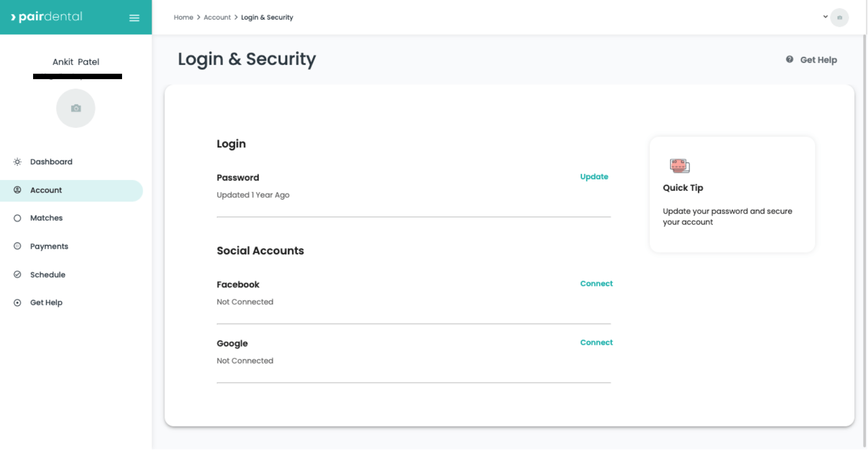The image size is (868, 450).
Task: Click the Payments icon in sidebar
Action: click(x=17, y=246)
